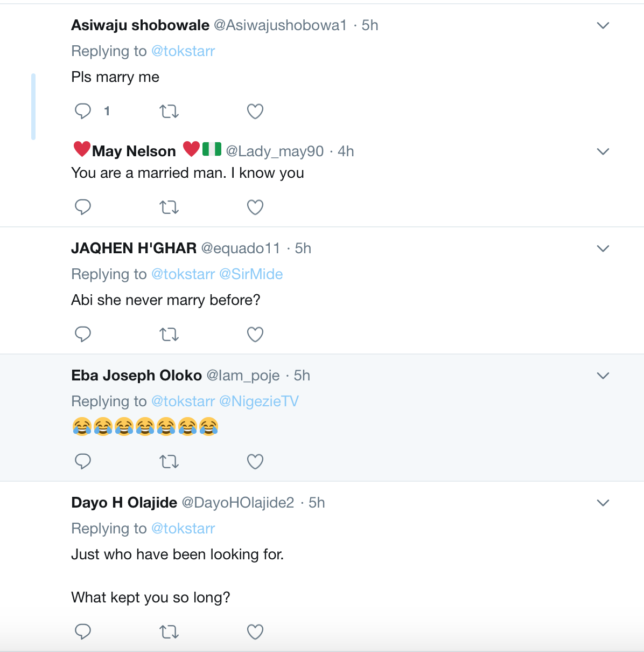Open options chevron on Asiwaju shobowale's tweet
This screenshot has height=652, width=644.
coord(603,25)
